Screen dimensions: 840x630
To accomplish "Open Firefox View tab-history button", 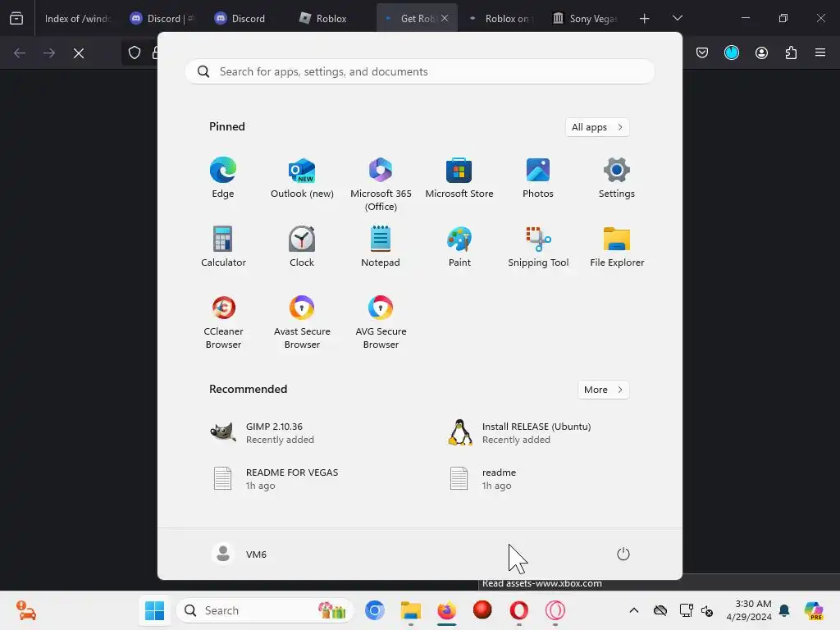I will tap(16, 18).
